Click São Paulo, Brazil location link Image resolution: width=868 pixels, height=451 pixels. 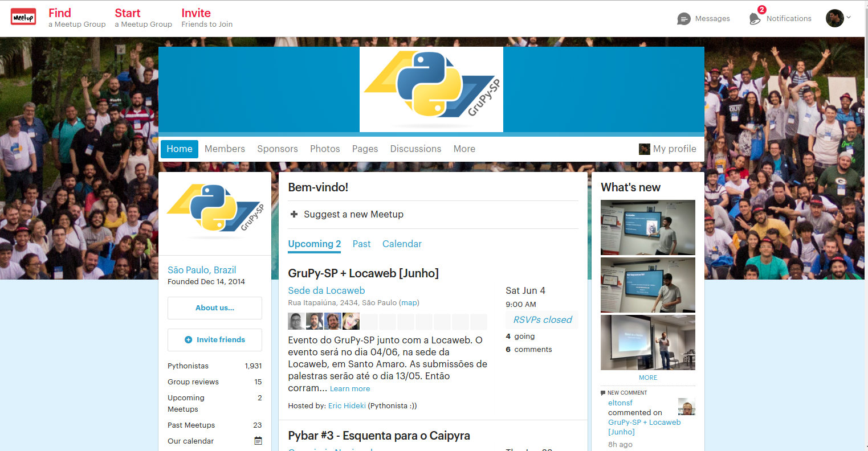click(202, 270)
